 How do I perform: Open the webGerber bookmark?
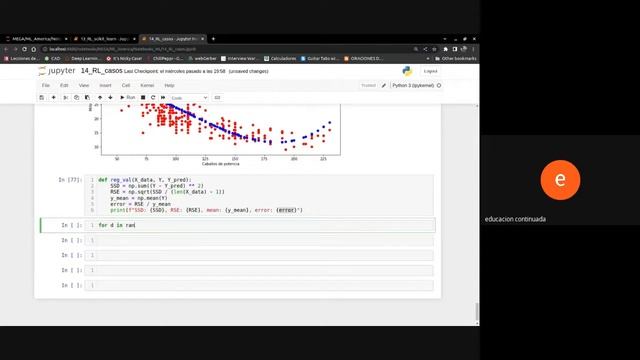coord(202,58)
